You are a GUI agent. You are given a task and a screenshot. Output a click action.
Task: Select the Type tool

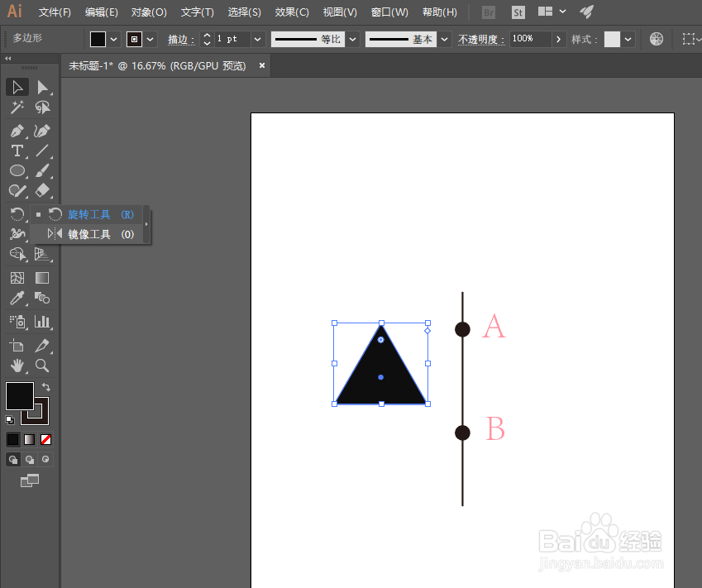point(17,151)
